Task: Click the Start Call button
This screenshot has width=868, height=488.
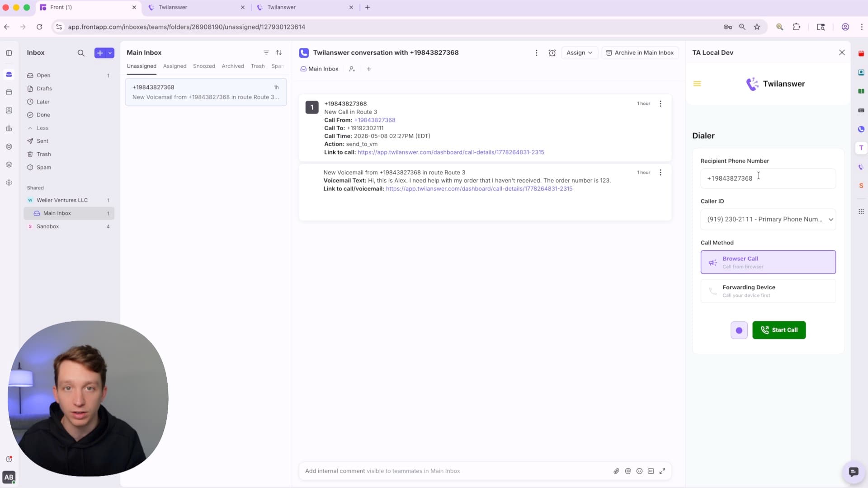Action: (779, 330)
